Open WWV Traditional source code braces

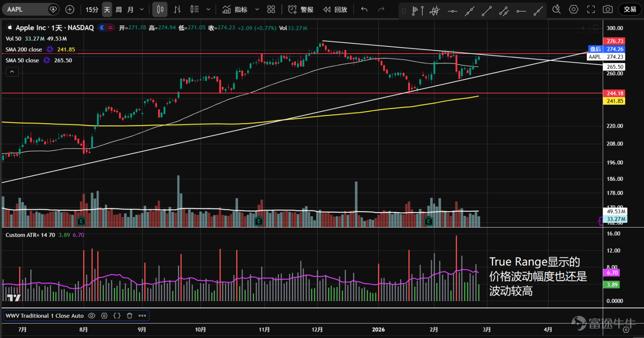coord(117,316)
